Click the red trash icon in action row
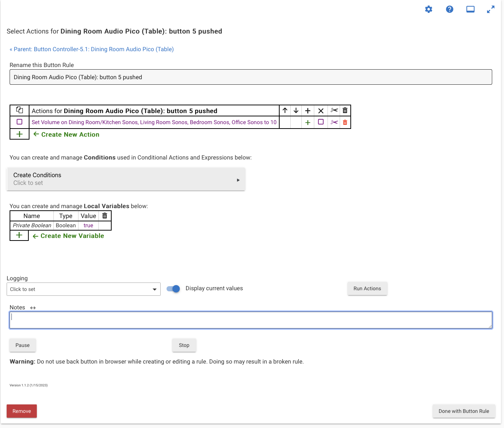Viewport: 504px width, 428px height. tap(345, 122)
